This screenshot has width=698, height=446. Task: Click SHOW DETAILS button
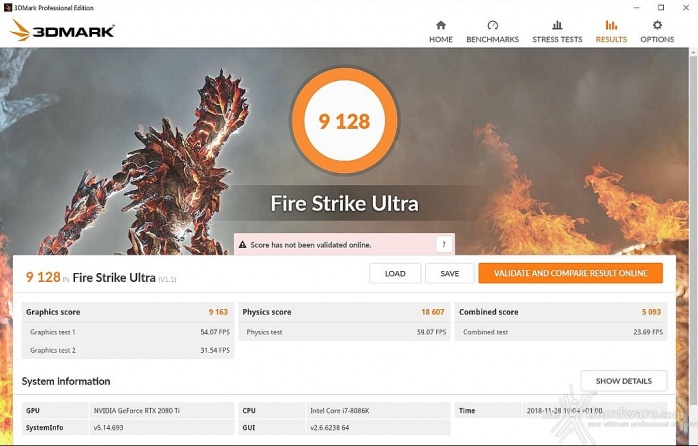(624, 381)
